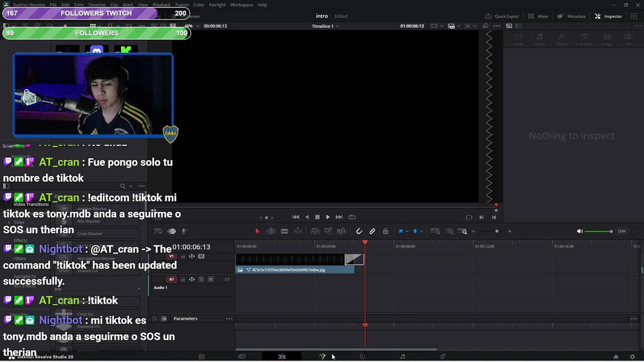Expand the Marker color dropdown arrow

[422, 231]
